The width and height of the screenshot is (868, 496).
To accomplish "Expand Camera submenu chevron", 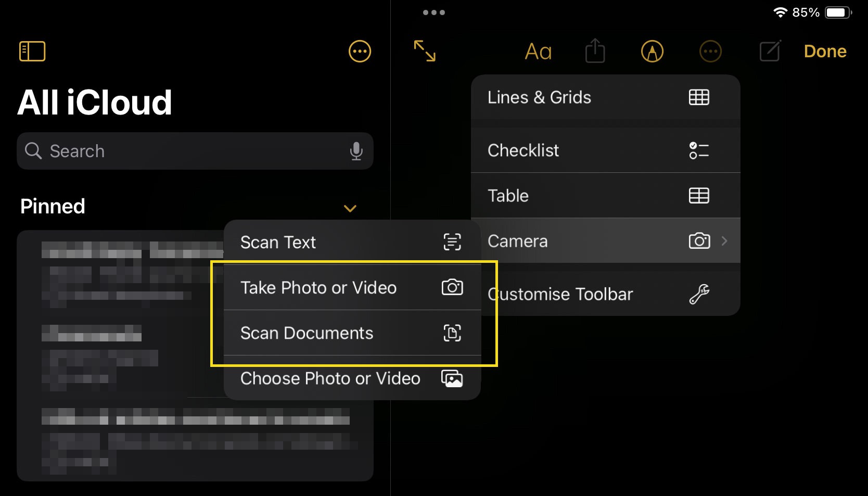I will pos(724,241).
